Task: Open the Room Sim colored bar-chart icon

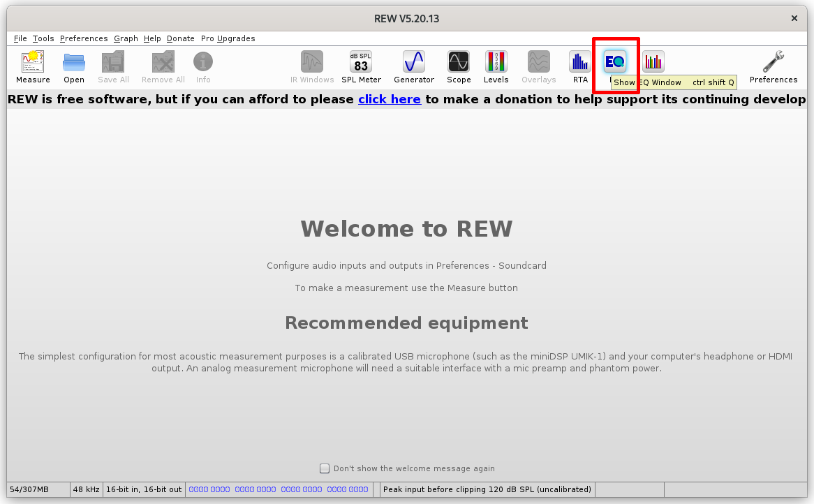Action: (x=653, y=61)
